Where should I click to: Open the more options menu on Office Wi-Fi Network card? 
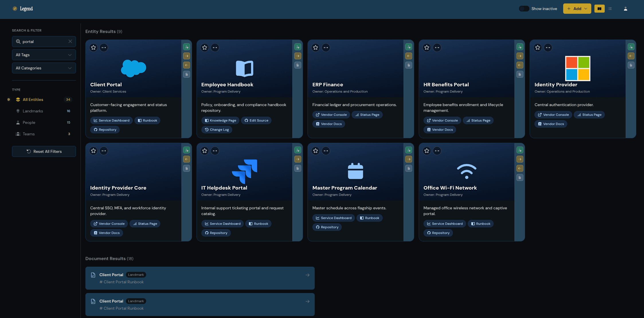437,151
